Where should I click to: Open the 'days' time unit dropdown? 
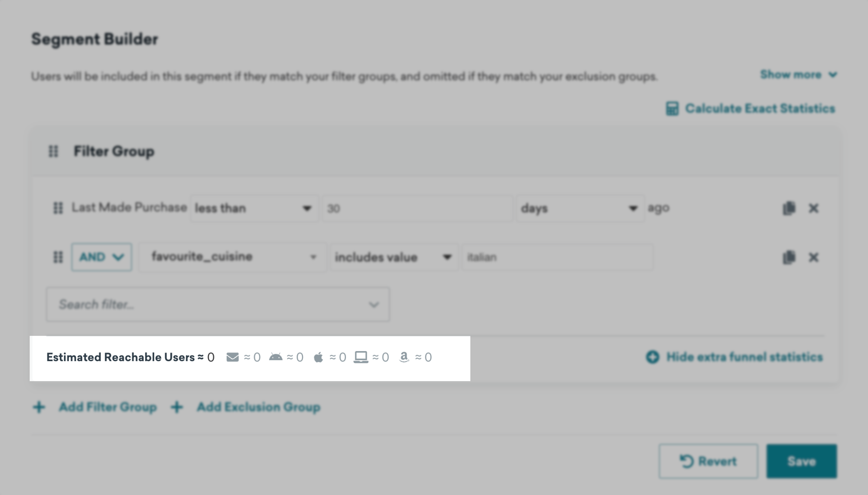[580, 208]
